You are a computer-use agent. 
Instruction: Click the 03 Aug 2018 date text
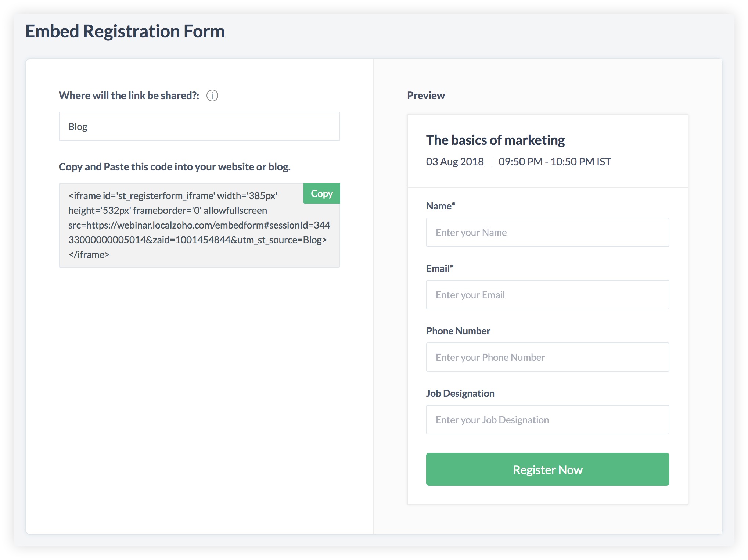[x=455, y=162]
